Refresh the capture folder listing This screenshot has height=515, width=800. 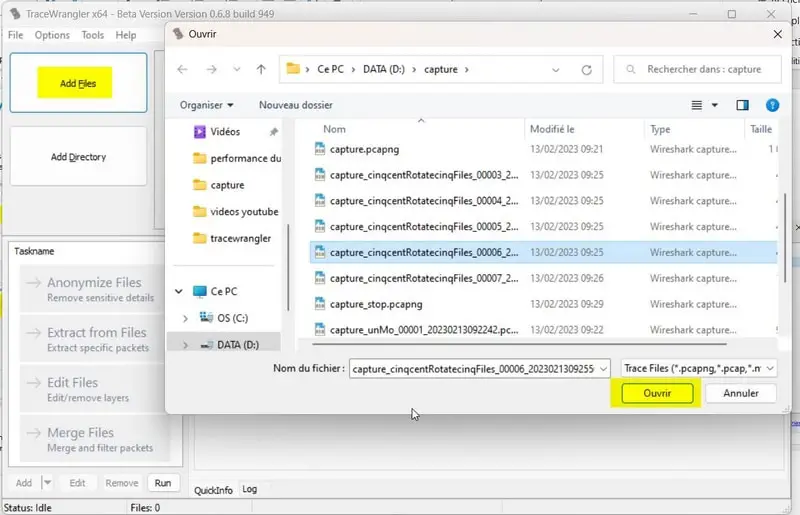click(587, 69)
